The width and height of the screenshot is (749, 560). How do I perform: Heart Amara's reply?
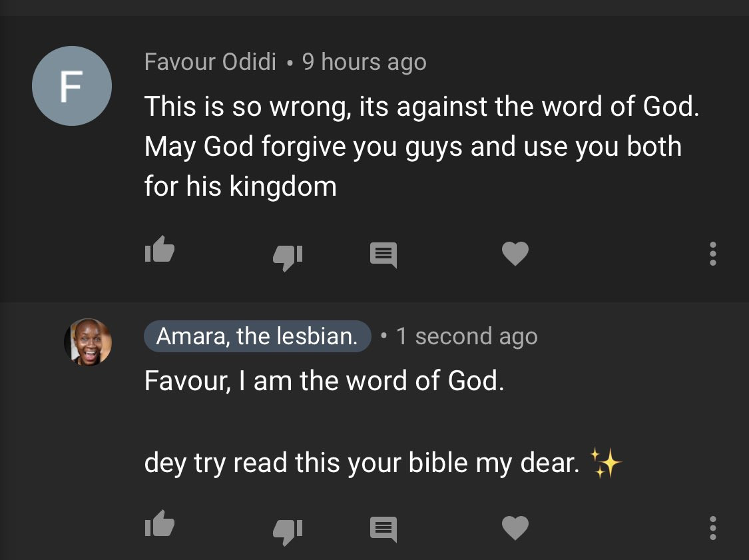(x=515, y=527)
